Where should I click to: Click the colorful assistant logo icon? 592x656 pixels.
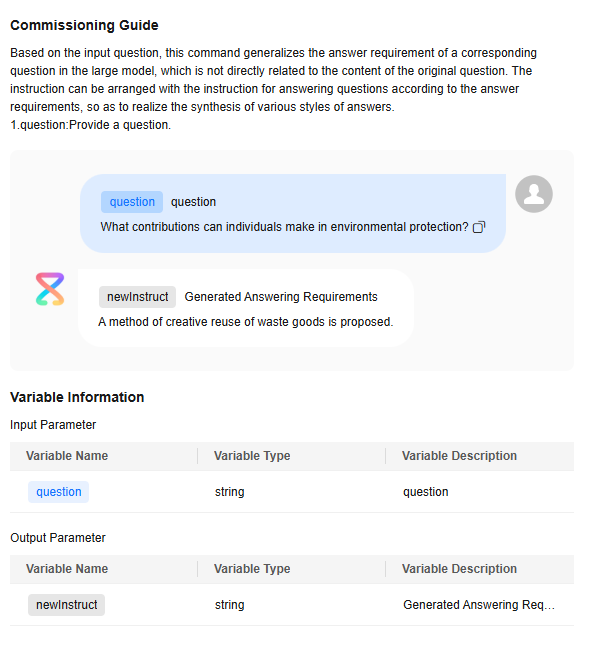click(x=50, y=289)
